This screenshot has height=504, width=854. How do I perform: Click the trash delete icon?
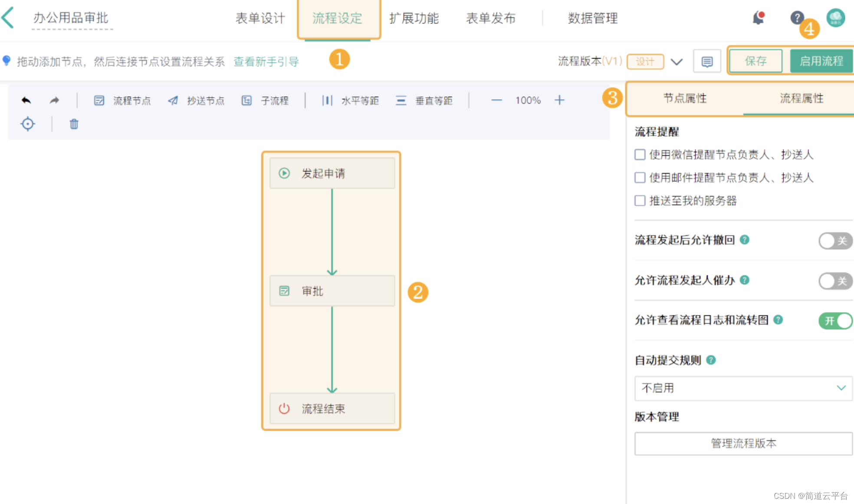pos(74,124)
